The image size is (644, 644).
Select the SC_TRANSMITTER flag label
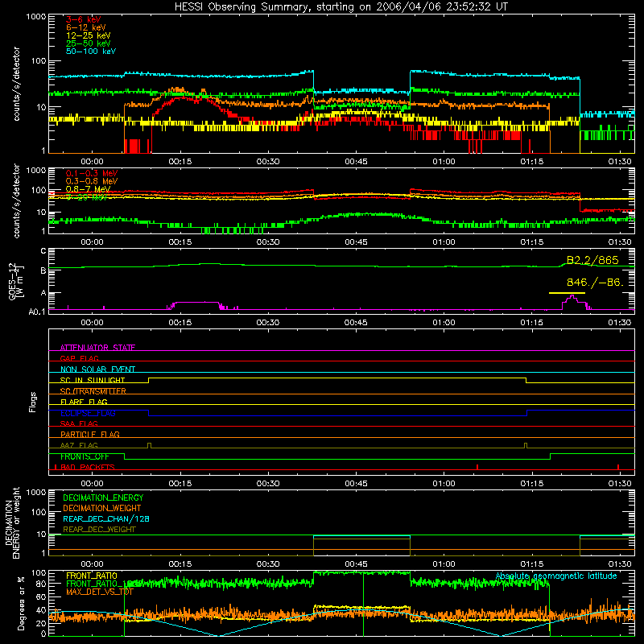(x=93, y=391)
